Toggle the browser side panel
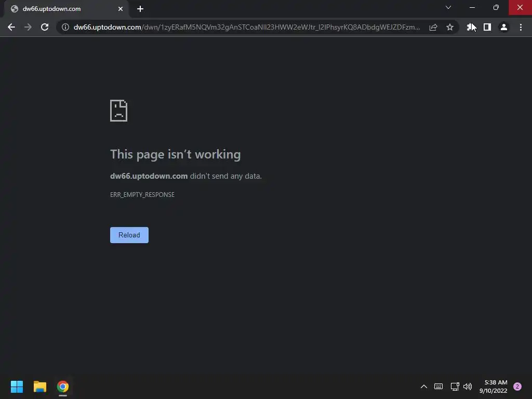Image resolution: width=532 pixels, height=399 pixels. 487,27
